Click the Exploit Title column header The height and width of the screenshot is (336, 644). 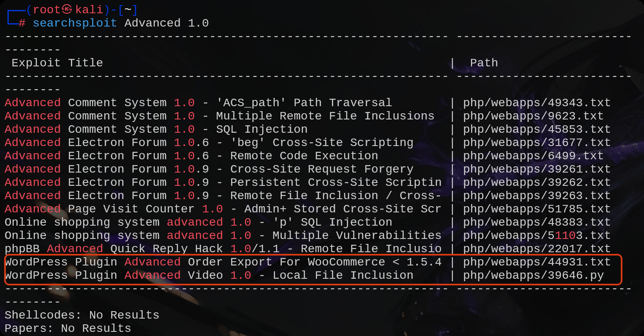click(57, 63)
